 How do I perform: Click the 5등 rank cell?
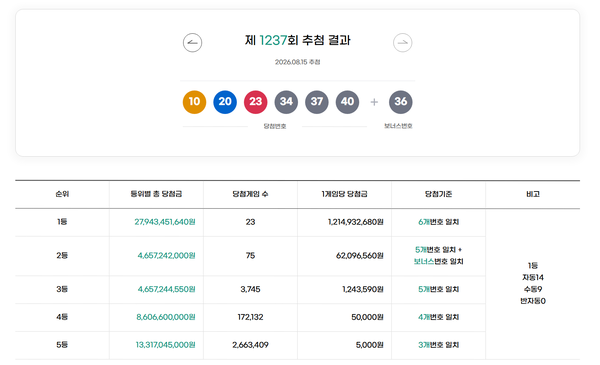click(x=62, y=345)
